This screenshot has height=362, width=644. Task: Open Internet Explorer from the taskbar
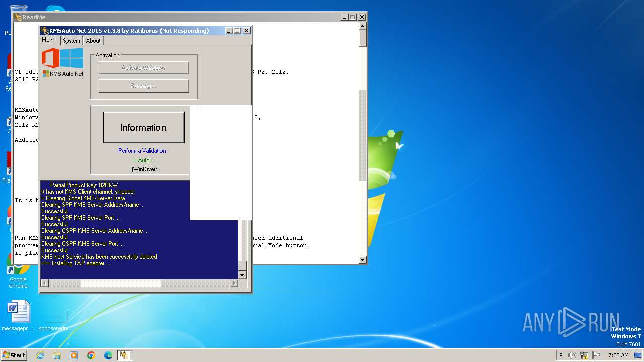coord(40,355)
